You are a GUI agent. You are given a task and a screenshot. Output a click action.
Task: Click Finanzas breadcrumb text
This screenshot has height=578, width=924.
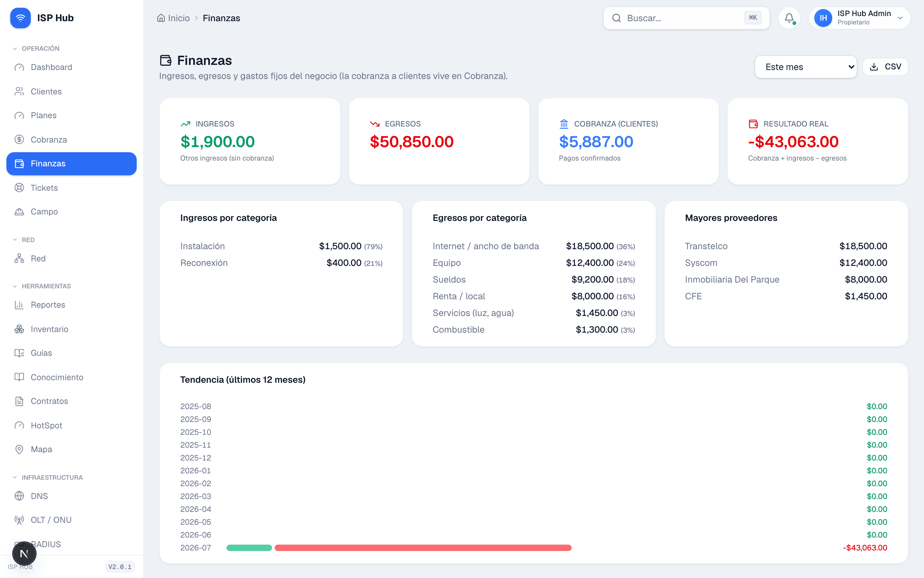221,18
